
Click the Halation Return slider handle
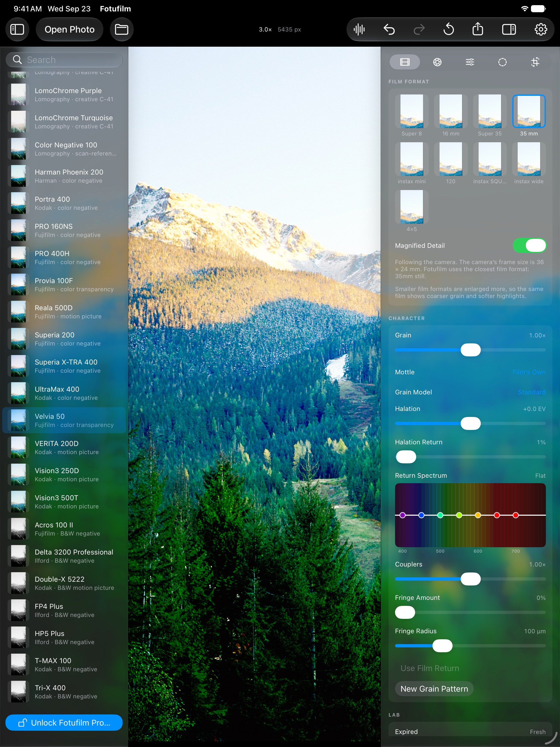click(x=406, y=457)
